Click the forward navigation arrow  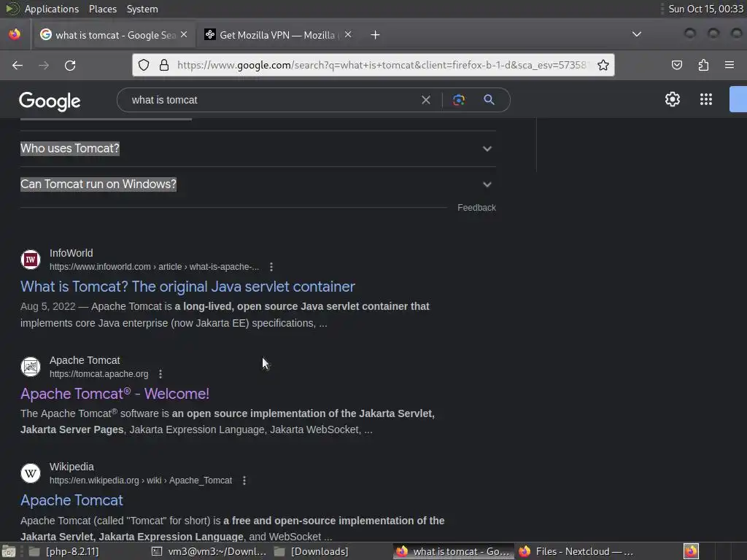[x=44, y=65]
